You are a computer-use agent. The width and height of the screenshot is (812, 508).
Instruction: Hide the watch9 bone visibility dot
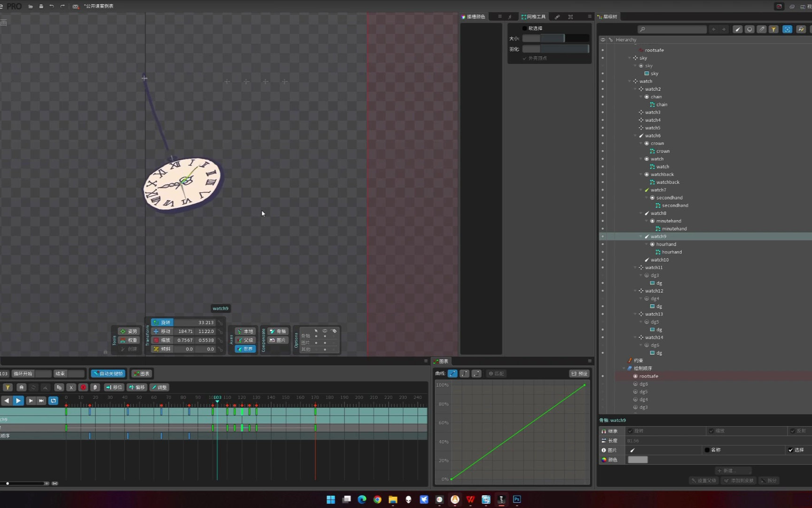[603, 237]
